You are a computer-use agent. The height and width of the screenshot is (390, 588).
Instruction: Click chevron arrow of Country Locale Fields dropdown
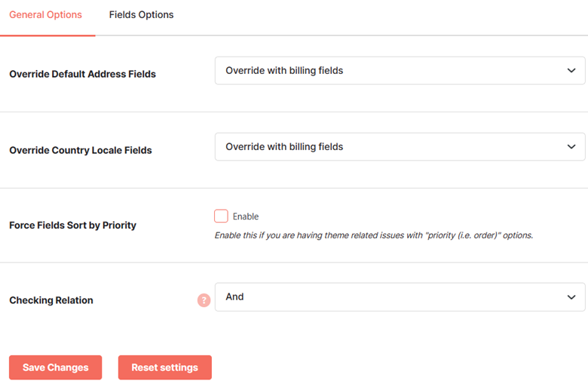point(571,147)
